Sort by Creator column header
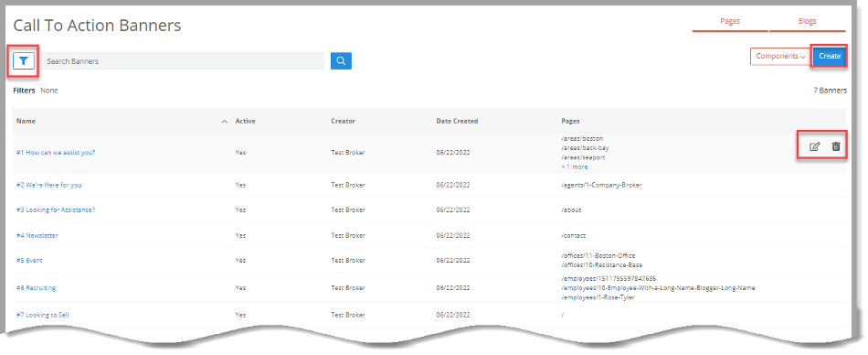The width and height of the screenshot is (868, 355). coord(343,121)
